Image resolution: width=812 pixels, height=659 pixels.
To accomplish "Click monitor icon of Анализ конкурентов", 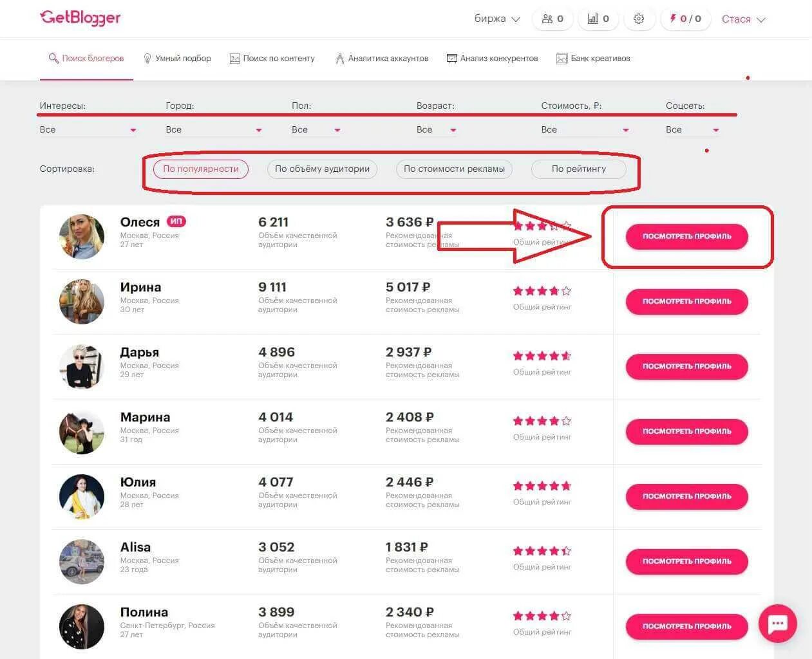I will (452, 59).
